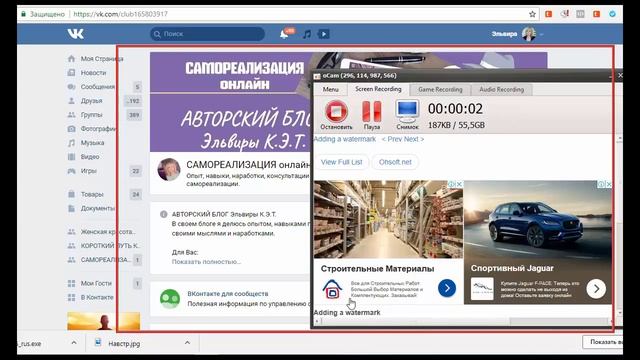This screenshot has height=360, width=640.
Task: Open the top 'Adding a watermark' link beside Prev Next
Action: (344, 139)
